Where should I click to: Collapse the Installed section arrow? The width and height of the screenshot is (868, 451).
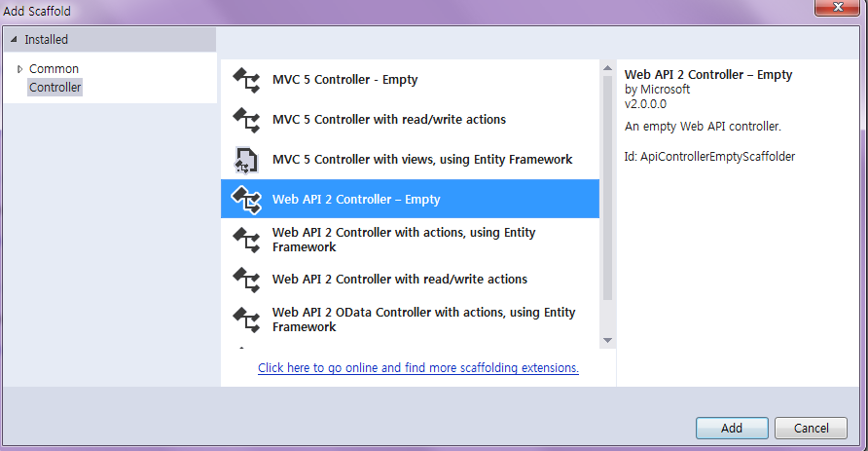[x=14, y=40]
